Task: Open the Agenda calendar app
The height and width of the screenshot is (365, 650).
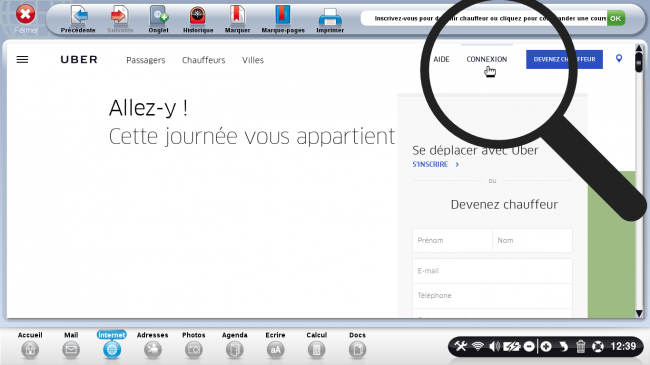Action: [235, 345]
